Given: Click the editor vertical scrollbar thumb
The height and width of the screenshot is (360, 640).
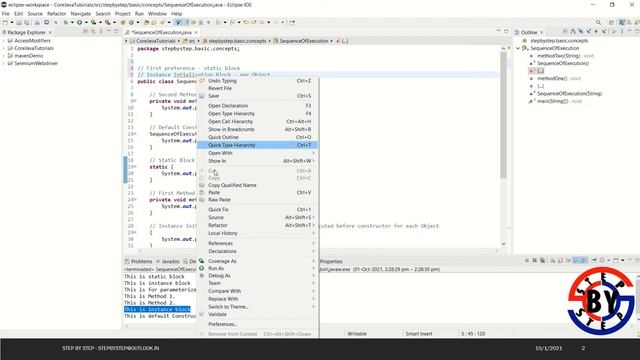Looking at the screenshot, I should point(503,114).
